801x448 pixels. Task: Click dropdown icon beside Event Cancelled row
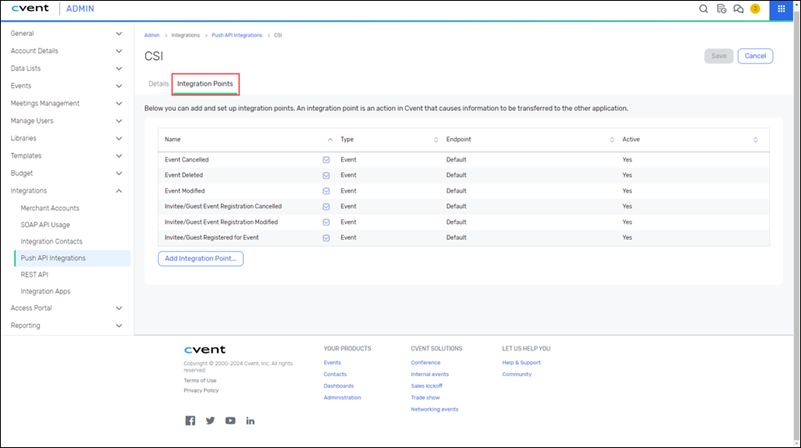pos(326,160)
